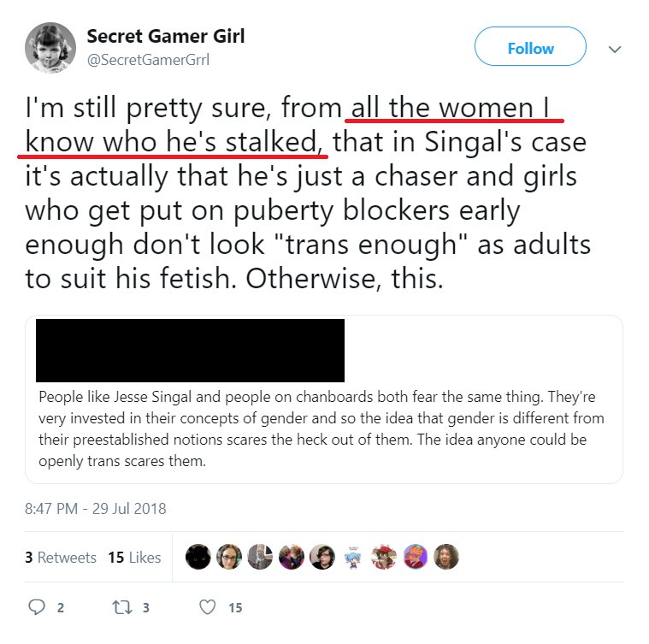Like the tweet with the heart icon

206,606
